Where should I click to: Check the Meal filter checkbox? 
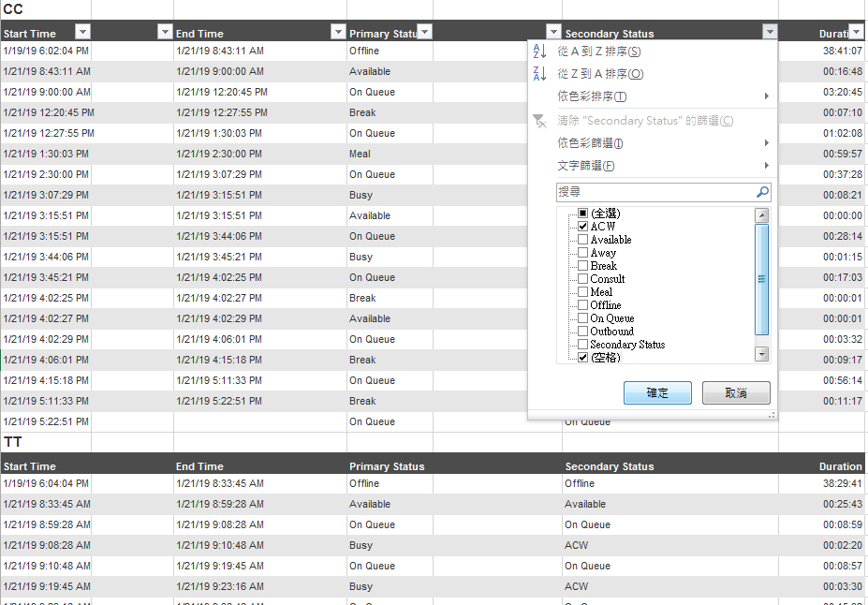click(x=583, y=291)
